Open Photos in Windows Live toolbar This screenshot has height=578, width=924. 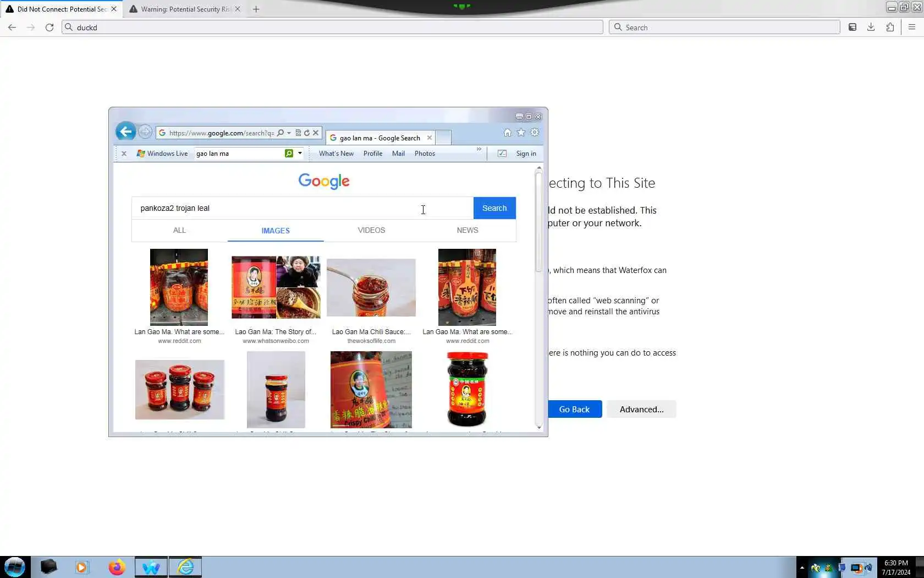(x=425, y=154)
